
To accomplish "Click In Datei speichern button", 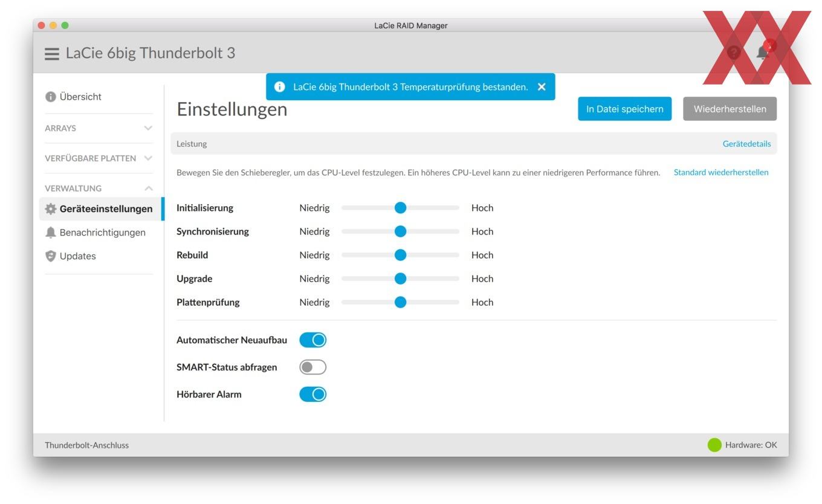I will (x=624, y=109).
